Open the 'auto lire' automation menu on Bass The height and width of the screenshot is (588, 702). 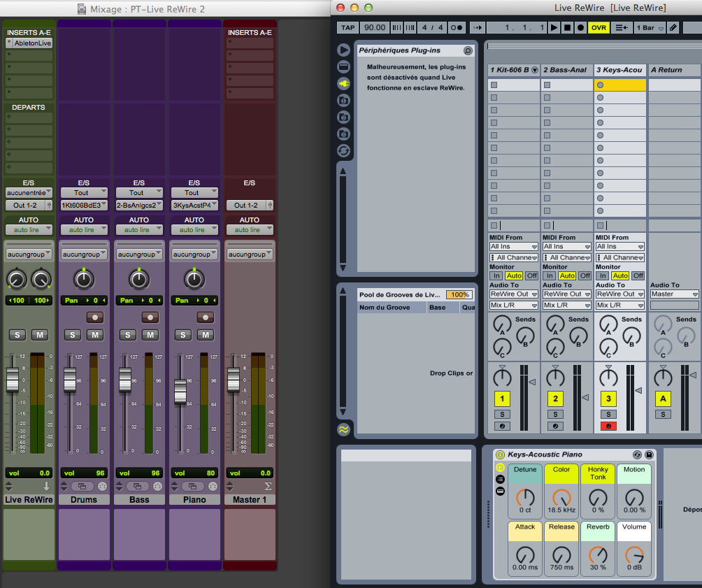click(139, 230)
